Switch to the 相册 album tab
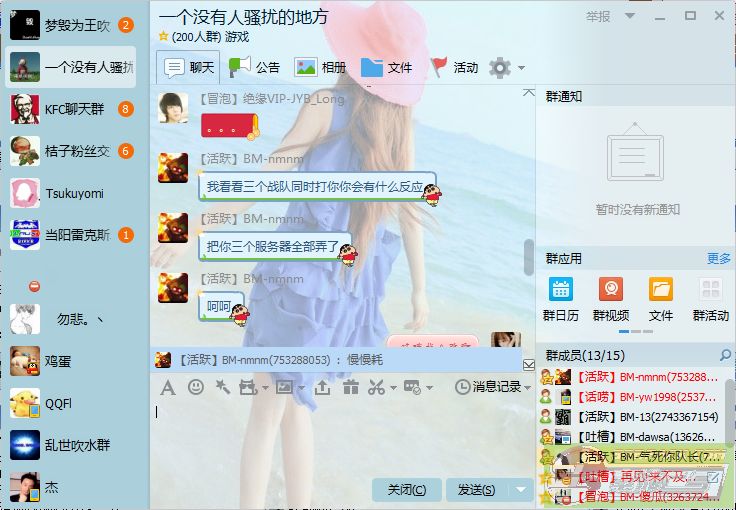736x510 pixels. click(320, 67)
